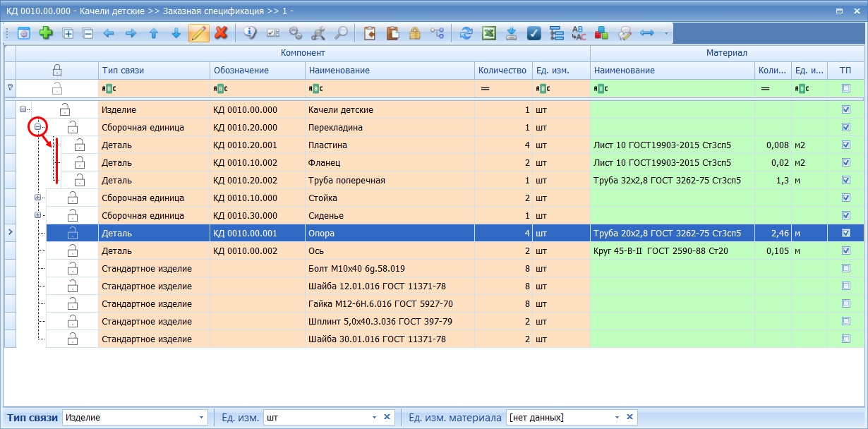This screenshot has width=868, height=429.
Task: Sort by the Обозначение column header
Action: coord(258,71)
